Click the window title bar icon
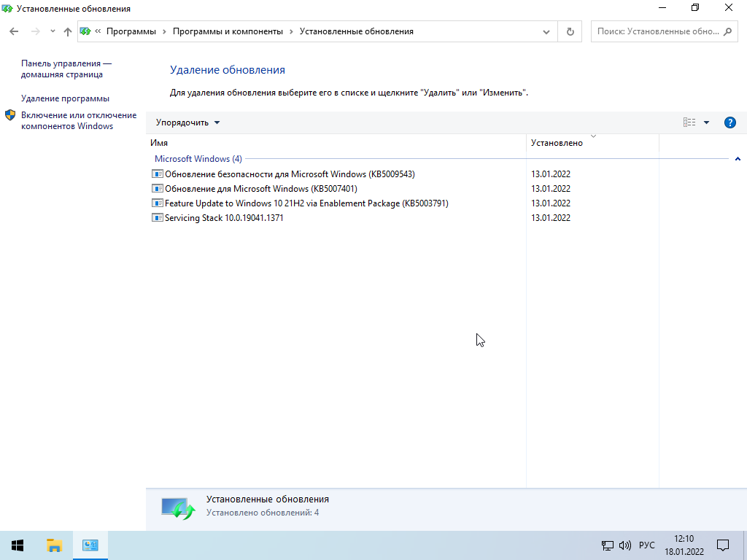Screen dimensions: 747x560 pos(7,9)
